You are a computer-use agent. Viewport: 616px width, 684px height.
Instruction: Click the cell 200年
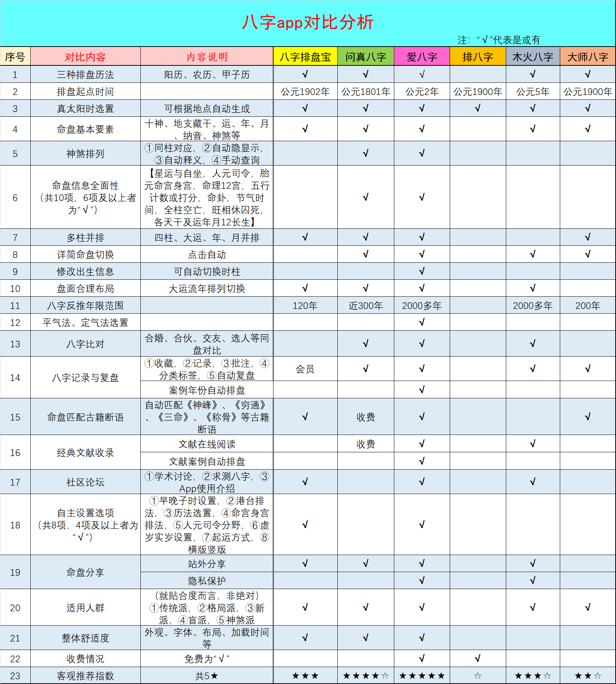click(588, 305)
